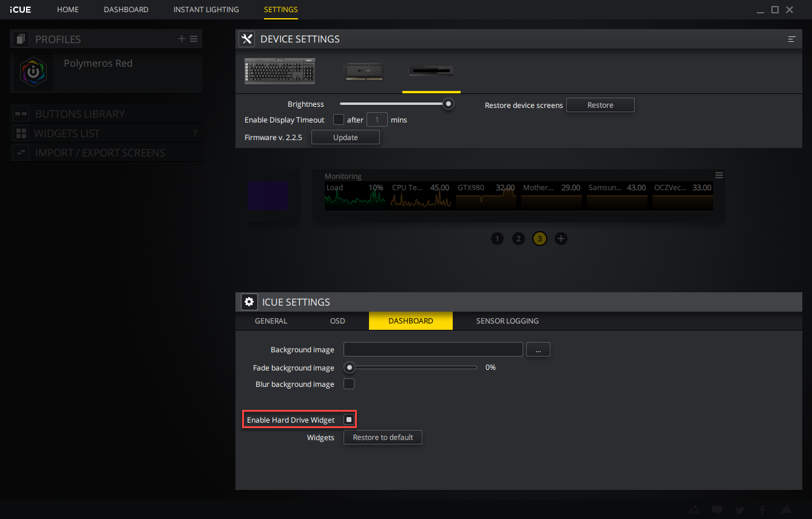The height and width of the screenshot is (519, 812).
Task: Click the Fade background image slider track
Action: tap(410, 367)
